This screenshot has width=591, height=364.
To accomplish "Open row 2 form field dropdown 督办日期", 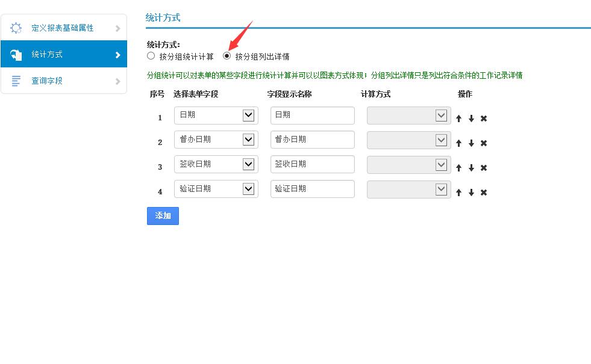I will pos(216,140).
